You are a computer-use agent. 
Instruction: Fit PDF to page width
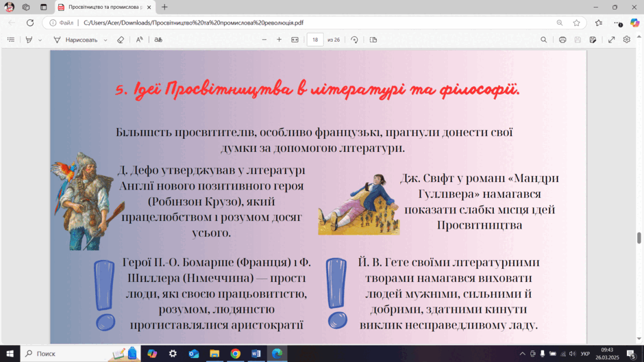pyautogui.click(x=295, y=40)
